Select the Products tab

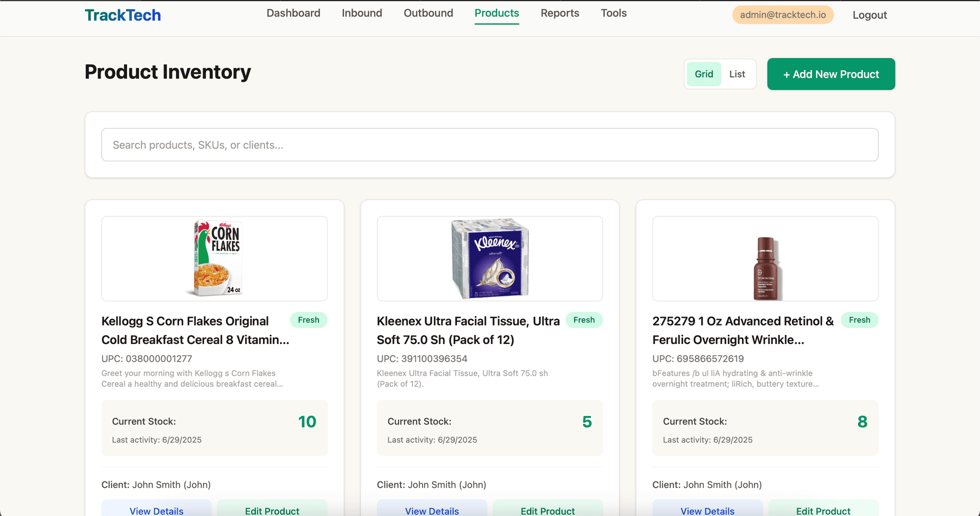tap(496, 13)
